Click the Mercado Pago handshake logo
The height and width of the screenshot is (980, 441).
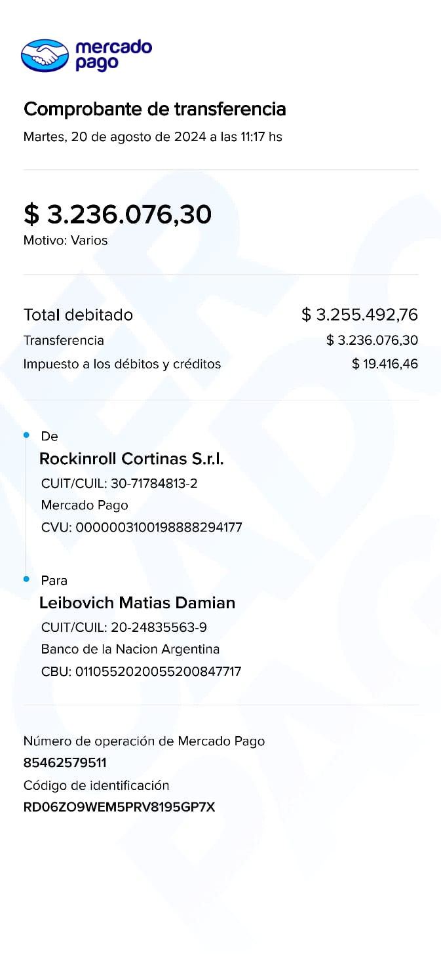(45, 55)
